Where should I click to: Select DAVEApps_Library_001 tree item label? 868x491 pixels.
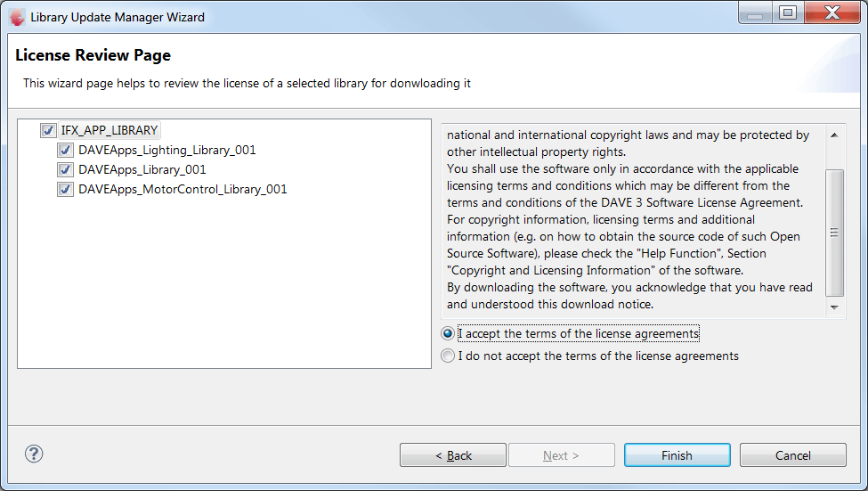click(x=142, y=169)
